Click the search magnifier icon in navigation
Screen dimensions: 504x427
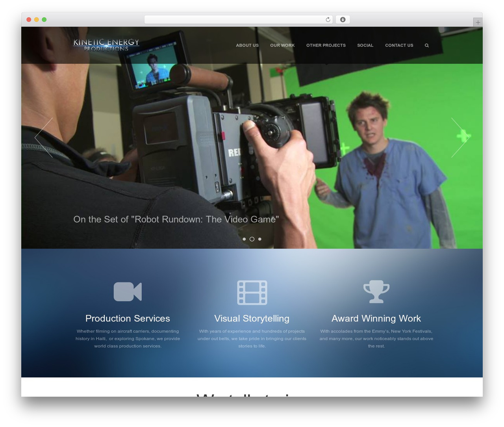click(426, 45)
